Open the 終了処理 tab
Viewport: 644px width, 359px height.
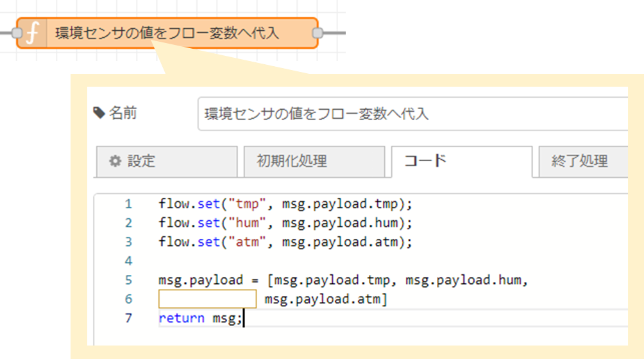(x=583, y=161)
